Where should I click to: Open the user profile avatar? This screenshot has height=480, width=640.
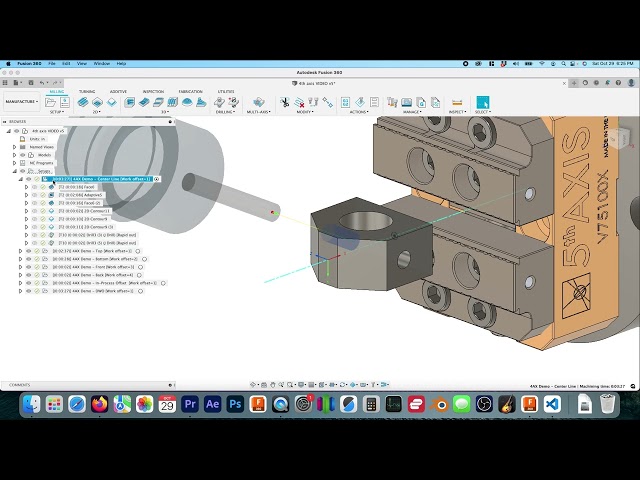click(x=631, y=83)
